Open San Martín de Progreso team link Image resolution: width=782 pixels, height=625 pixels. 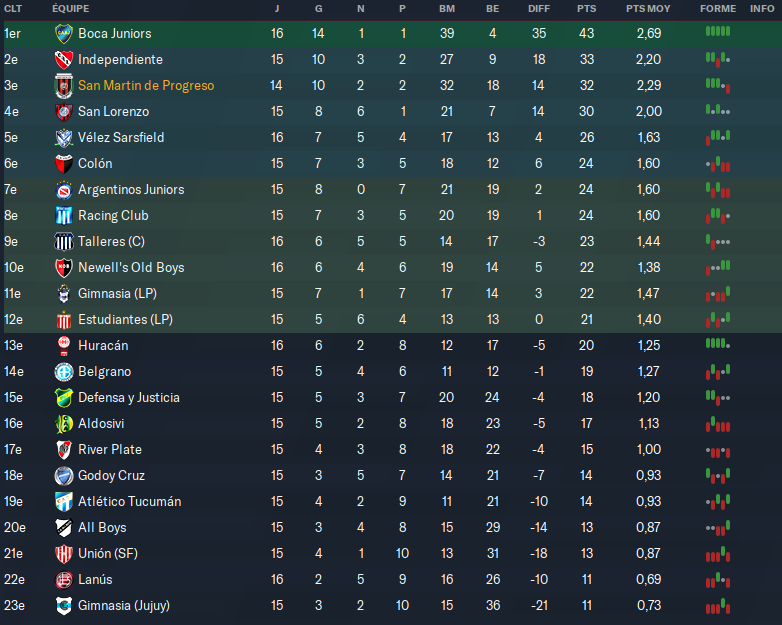146,85
